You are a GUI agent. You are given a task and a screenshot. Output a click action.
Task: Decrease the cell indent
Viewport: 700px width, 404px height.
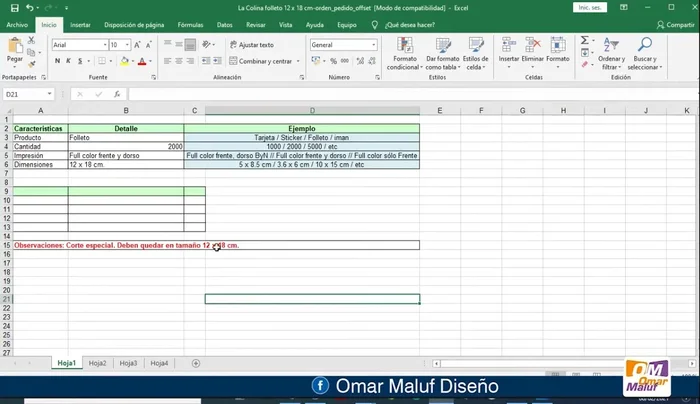[x=206, y=61]
